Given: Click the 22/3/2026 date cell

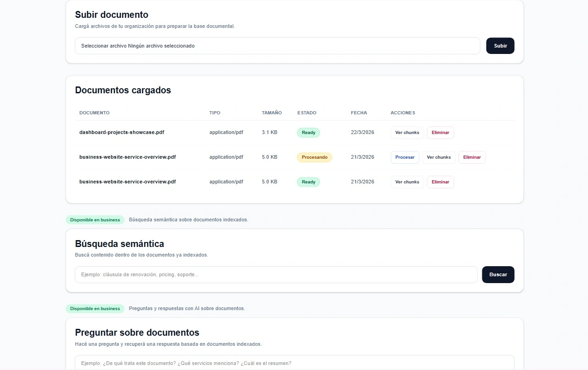Looking at the screenshot, I should pos(362,132).
